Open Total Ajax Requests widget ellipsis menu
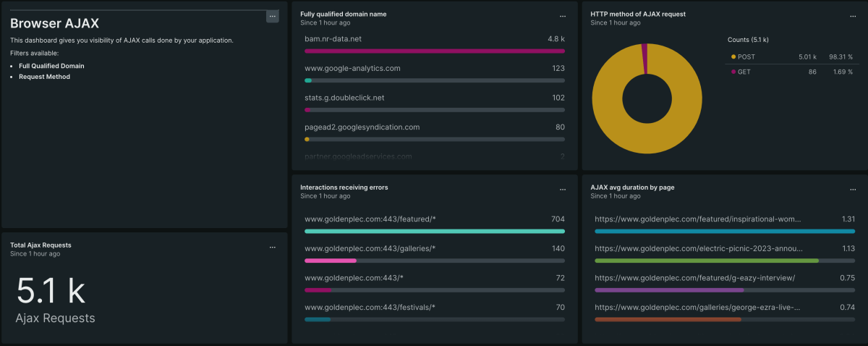 273,247
